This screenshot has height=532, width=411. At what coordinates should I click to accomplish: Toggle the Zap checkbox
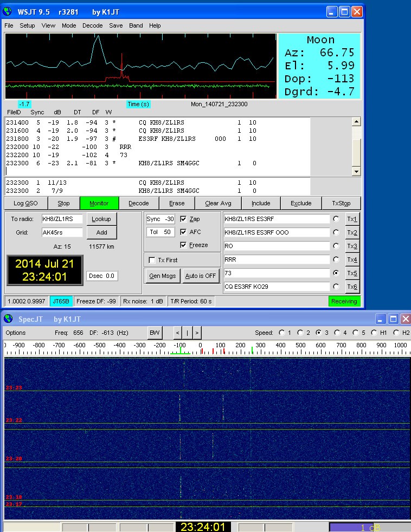tap(184, 219)
